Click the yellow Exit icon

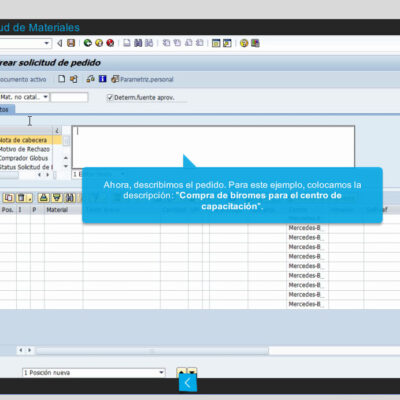point(99,43)
